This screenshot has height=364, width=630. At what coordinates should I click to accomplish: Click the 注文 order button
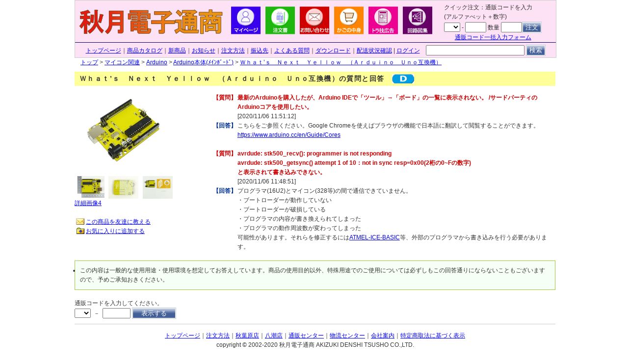pos(532,27)
